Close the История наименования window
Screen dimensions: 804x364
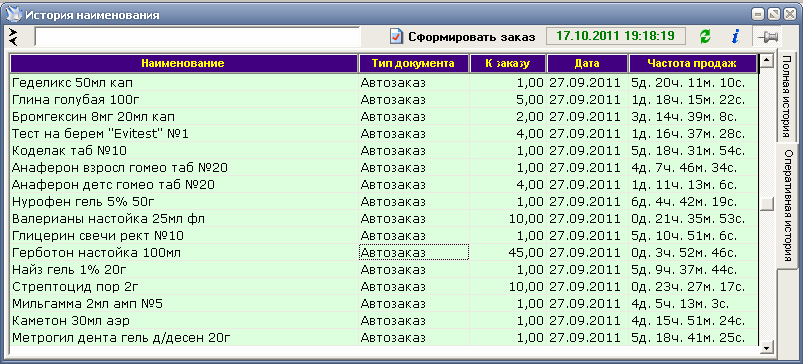(789, 15)
